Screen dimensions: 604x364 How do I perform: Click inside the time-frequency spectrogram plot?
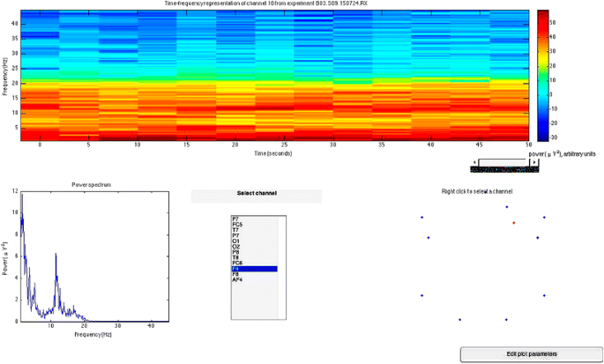coord(274,76)
